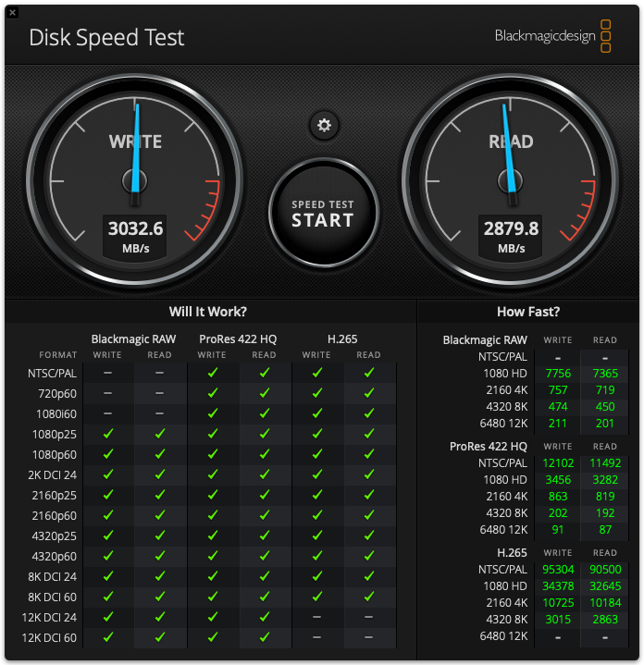Click H.265 write checkmark for 4320p25
Image resolution: width=644 pixels, height=665 pixels.
pos(316,536)
